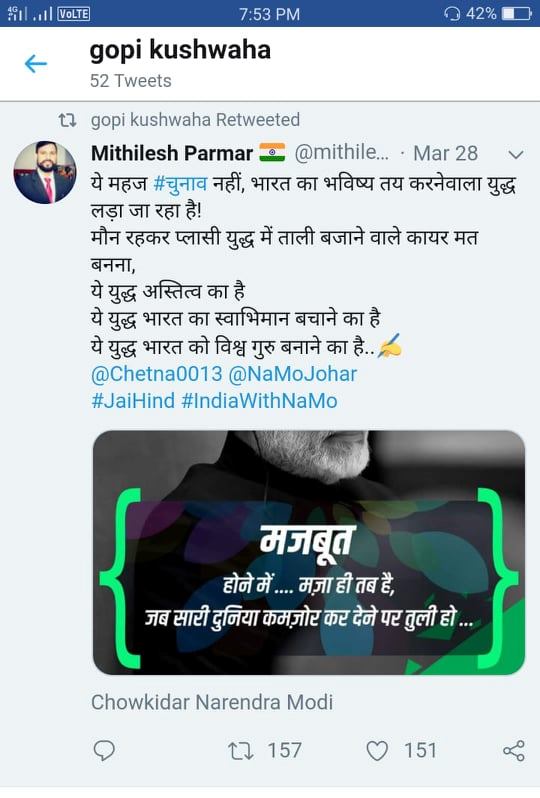The width and height of the screenshot is (540, 798).
Task: Tap the Chowkidar Narendra Modi caption
Action: (x=212, y=702)
